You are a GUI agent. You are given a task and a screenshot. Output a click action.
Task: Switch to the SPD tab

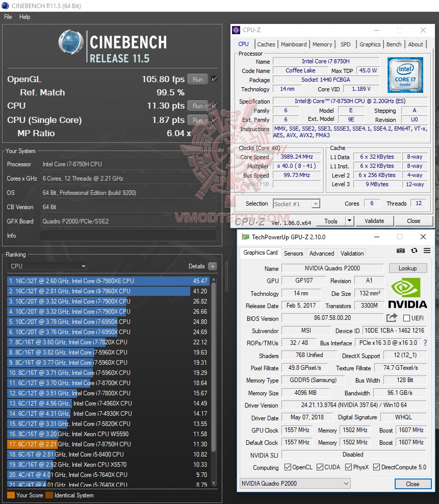(346, 44)
